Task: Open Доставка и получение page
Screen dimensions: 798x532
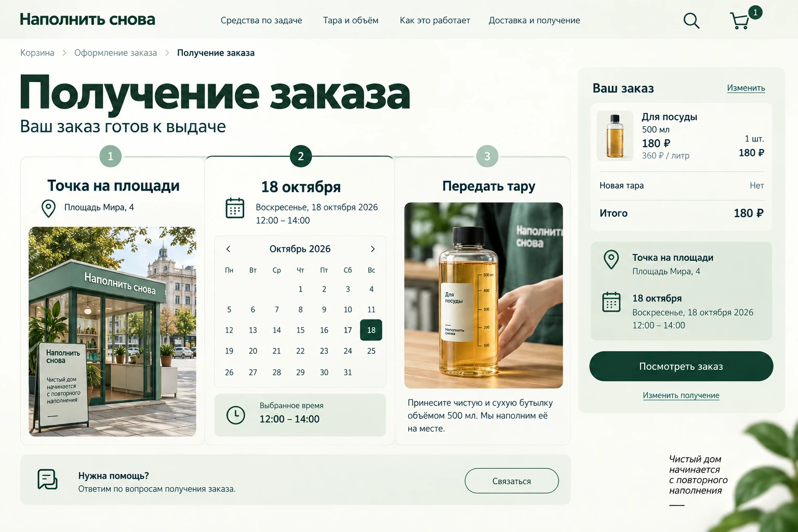Action: 534,20
